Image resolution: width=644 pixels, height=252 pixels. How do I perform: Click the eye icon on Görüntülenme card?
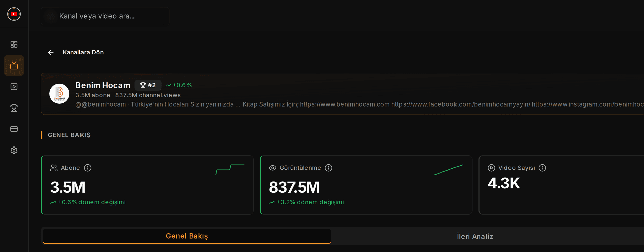pos(273,168)
